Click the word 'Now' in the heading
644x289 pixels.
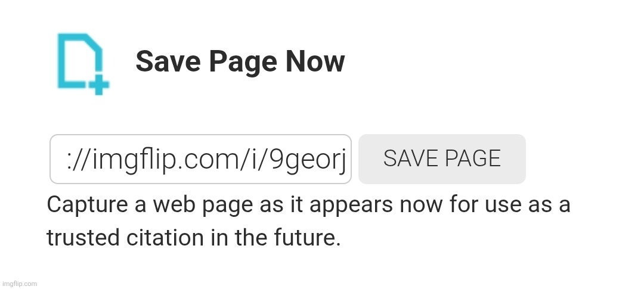pyautogui.click(x=315, y=61)
